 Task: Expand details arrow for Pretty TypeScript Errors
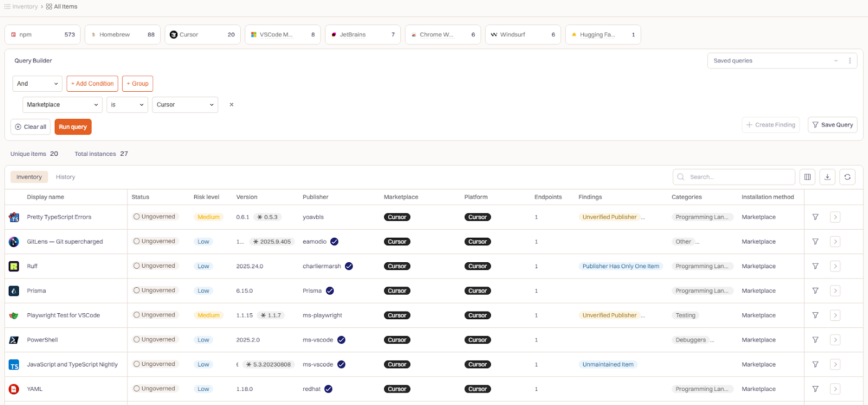(835, 217)
